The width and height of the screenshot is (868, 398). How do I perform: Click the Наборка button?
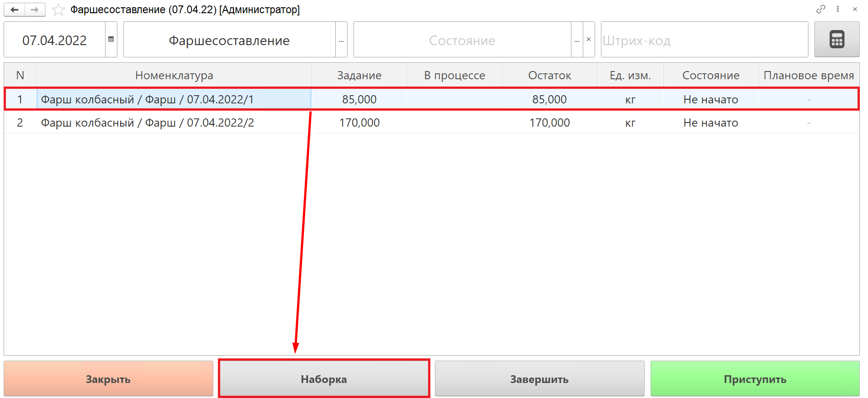(324, 379)
